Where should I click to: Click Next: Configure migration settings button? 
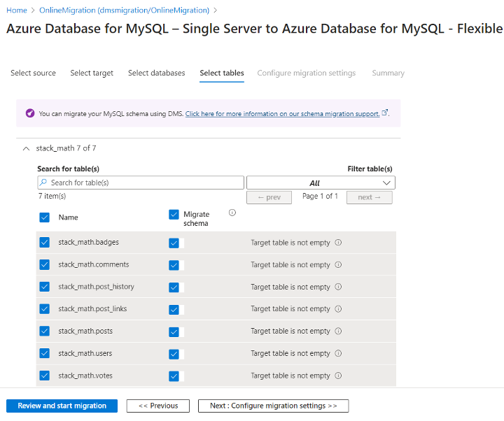[x=273, y=406]
